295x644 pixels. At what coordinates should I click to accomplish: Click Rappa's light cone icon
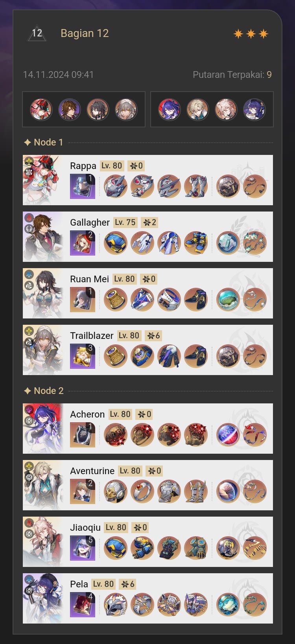tap(83, 186)
